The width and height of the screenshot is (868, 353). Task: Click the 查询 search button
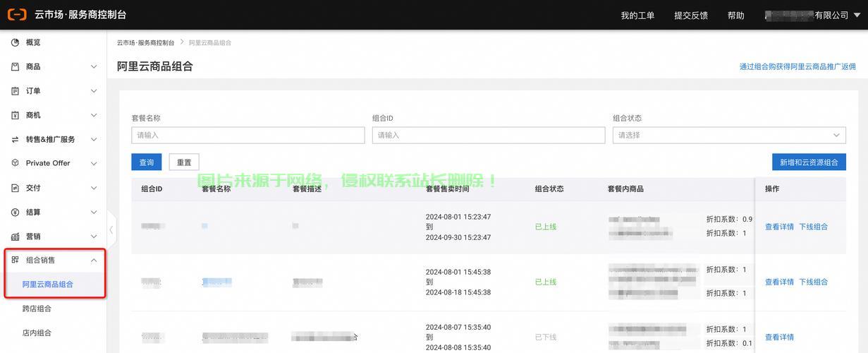[147, 162]
